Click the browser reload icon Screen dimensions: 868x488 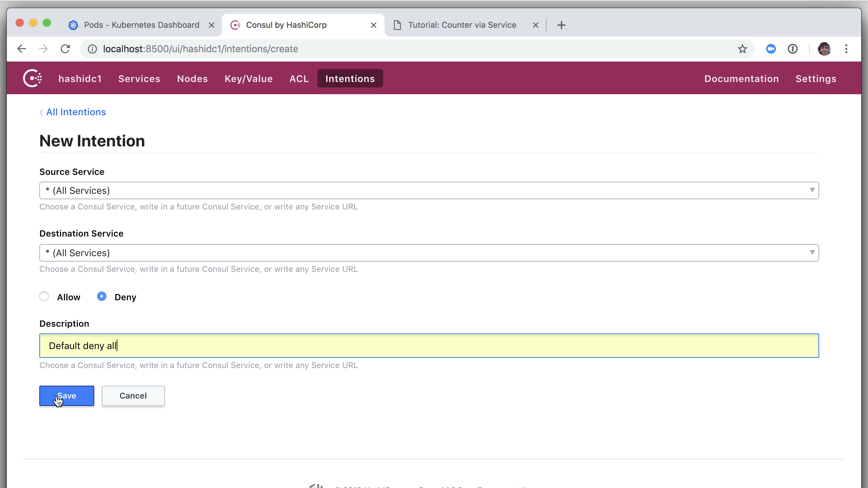pyautogui.click(x=65, y=49)
